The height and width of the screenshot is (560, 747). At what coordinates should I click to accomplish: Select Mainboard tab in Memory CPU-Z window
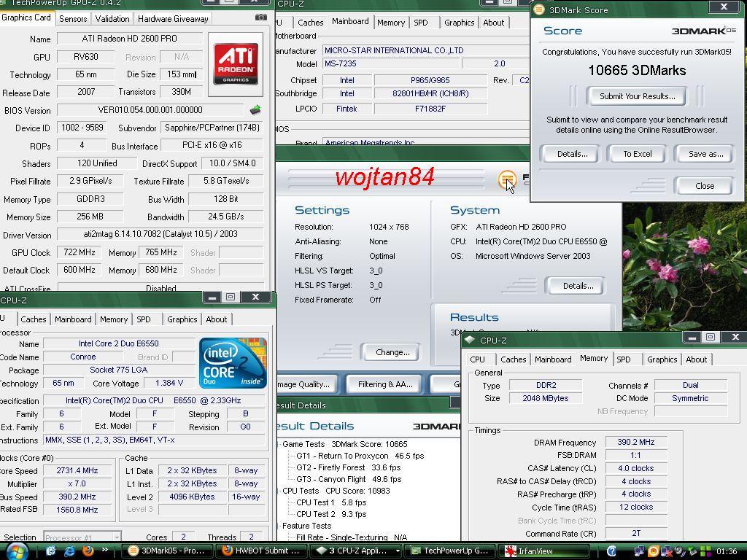click(553, 359)
